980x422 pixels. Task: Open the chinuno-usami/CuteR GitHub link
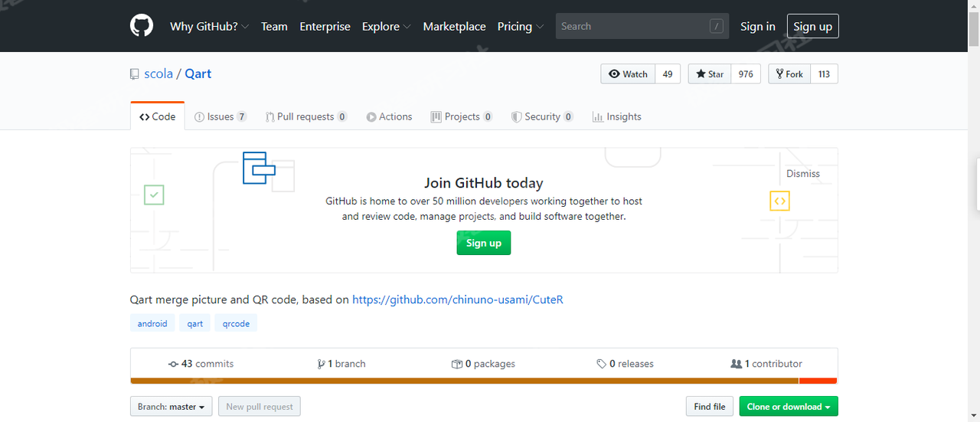click(x=458, y=299)
